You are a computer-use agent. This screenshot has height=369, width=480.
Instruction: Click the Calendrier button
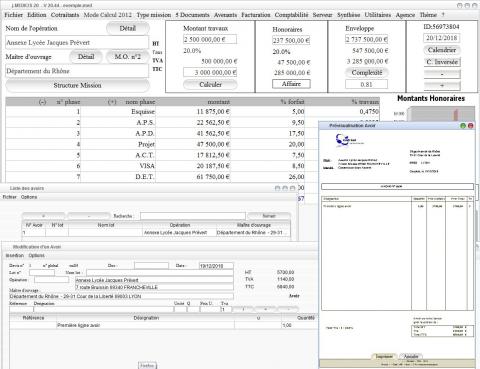coord(442,50)
